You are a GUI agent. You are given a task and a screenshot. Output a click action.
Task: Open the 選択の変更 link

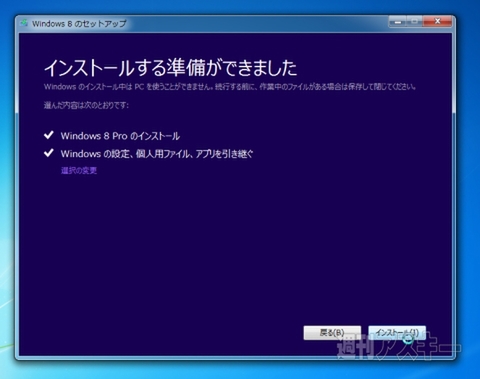tap(79, 171)
